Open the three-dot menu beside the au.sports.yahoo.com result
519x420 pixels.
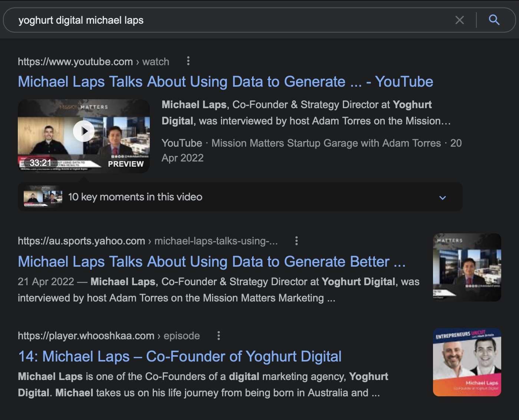[296, 241]
